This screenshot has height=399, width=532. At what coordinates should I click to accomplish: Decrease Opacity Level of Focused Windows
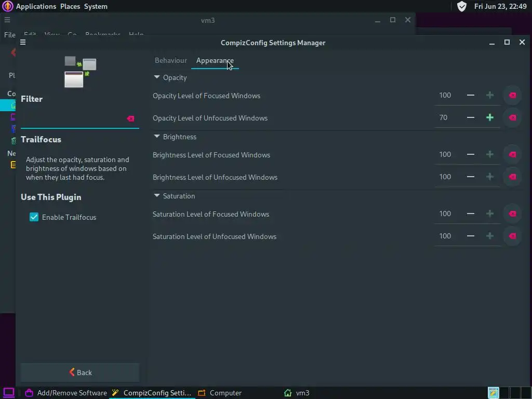[x=470, y=96]
